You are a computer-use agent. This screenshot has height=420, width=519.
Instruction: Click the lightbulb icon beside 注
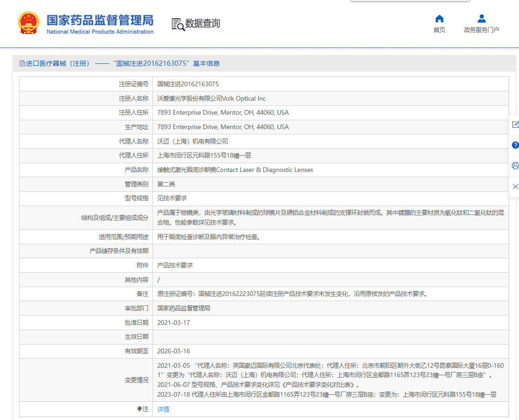click(139, 409)
